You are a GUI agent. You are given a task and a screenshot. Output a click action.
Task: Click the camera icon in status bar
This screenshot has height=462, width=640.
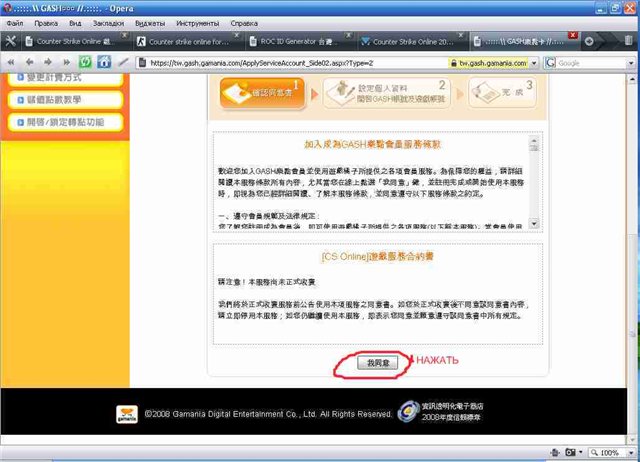pos(570,452)
